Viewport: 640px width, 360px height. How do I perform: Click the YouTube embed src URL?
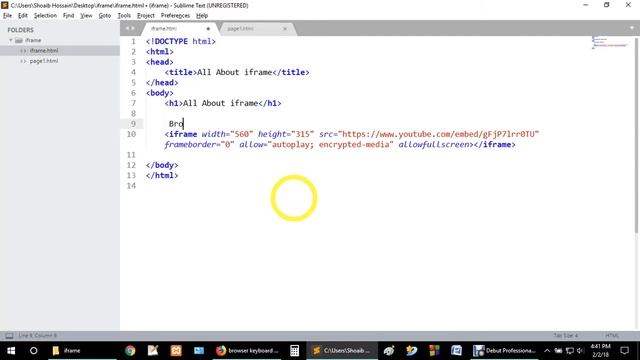438,134
